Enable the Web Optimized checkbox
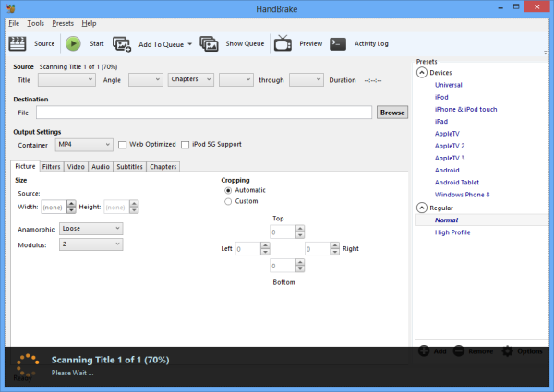The width and height of the screenshot is (554, 392). 122,145
